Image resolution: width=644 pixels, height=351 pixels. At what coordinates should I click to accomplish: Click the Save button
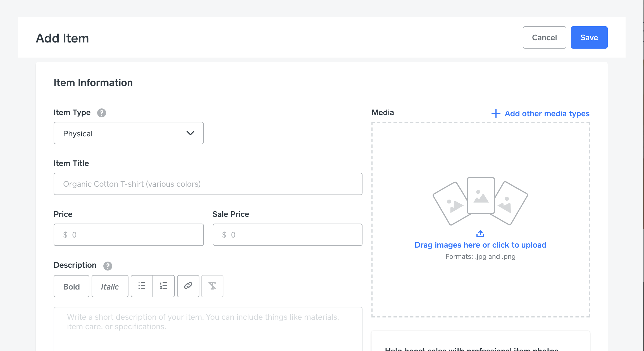click(589, 37)
